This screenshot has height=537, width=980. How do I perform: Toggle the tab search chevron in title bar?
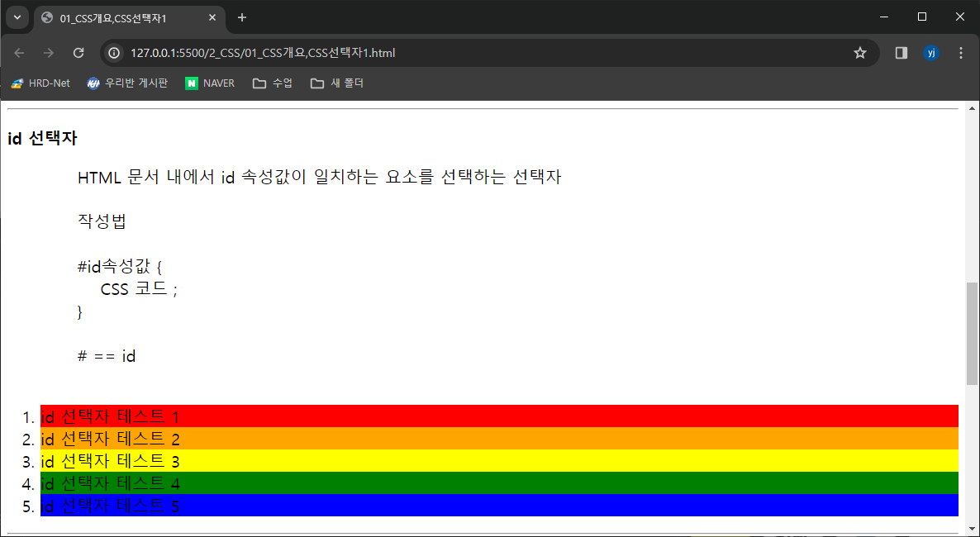coord(17,17)
